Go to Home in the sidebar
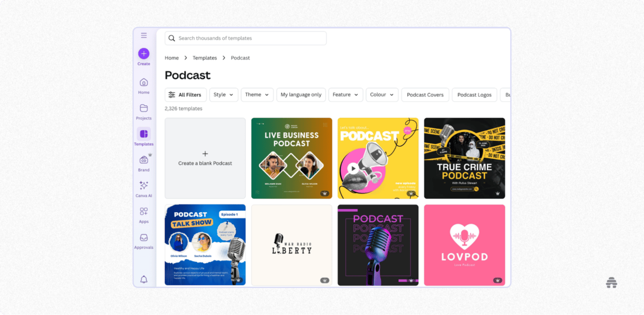This screenshot has height=315, width=644. (144, 85)
